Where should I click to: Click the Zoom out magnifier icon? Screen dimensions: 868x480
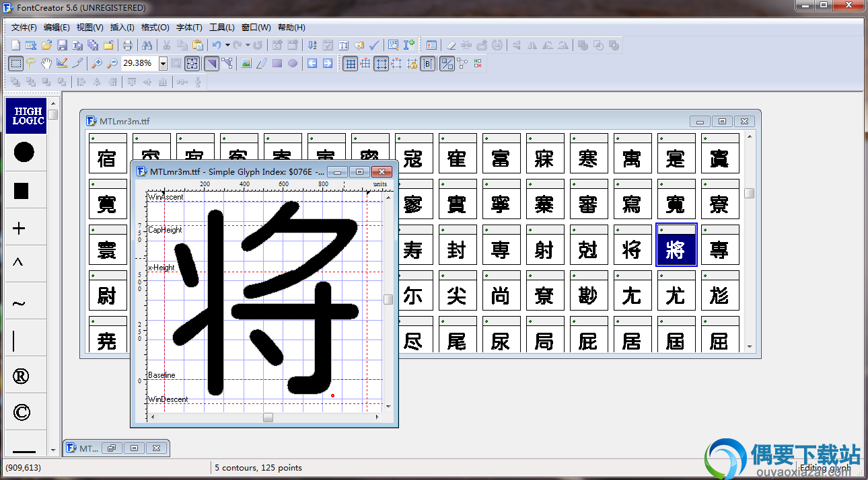pos(112,63)
